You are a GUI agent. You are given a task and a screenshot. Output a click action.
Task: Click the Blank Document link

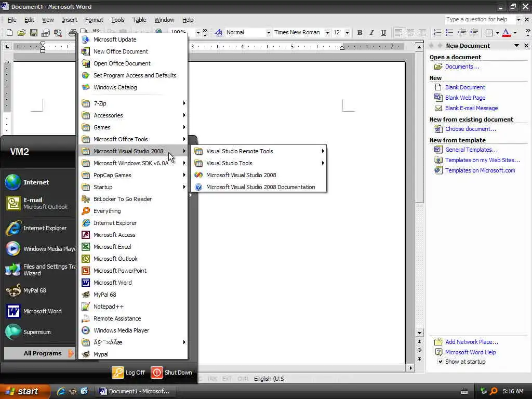(465, 87)
